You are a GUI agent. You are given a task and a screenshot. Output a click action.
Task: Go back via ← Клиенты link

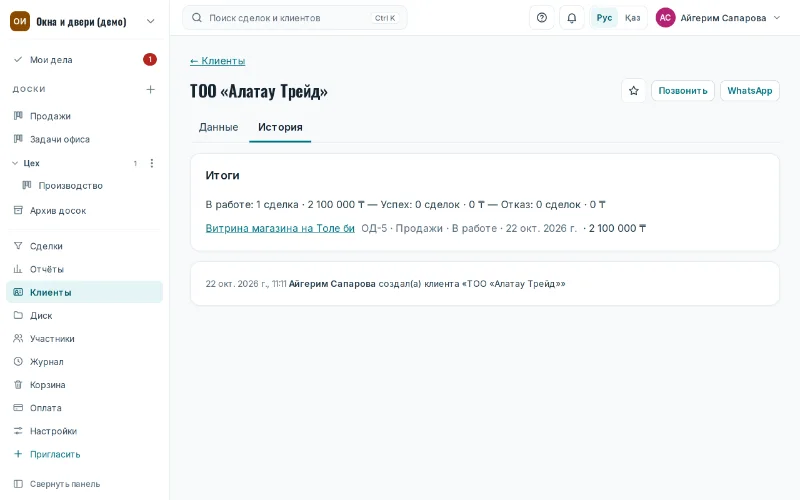pos(218,61)
